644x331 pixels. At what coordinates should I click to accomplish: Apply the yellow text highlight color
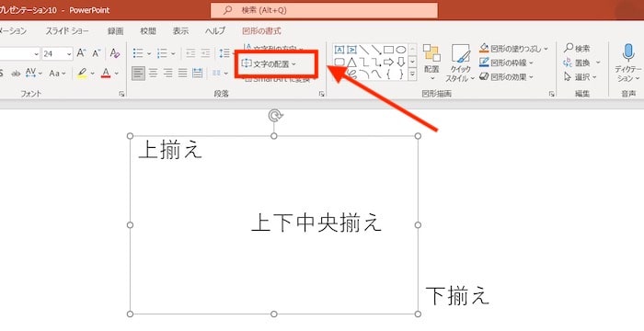point(82,74)
